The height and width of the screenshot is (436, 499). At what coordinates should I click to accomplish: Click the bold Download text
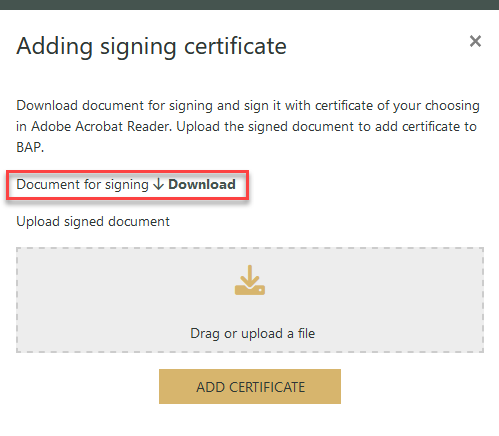(x=202, y=184)
